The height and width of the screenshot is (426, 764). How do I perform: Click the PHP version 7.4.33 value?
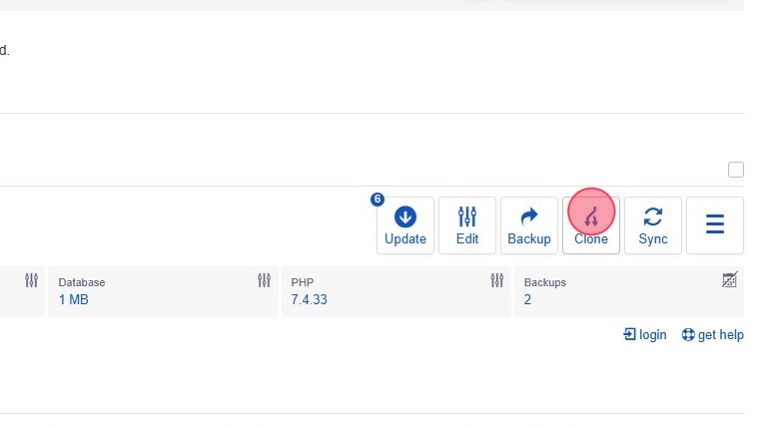309,300
